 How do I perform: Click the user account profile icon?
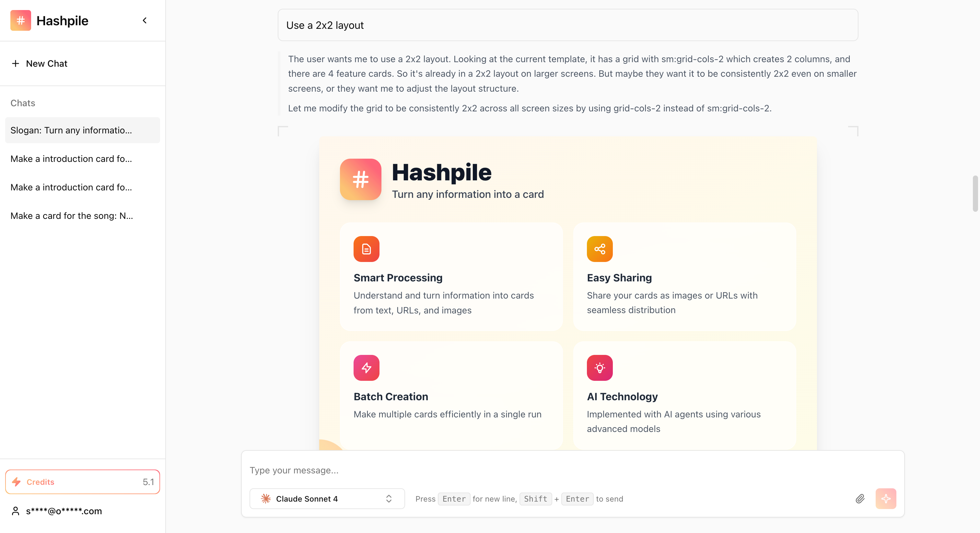(x=16, y=511)
